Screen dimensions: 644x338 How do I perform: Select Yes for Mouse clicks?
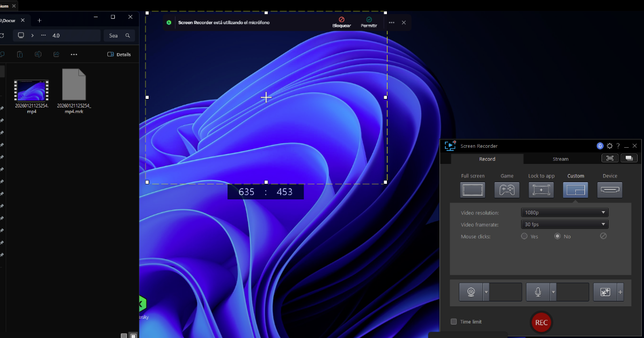pos(524,236)
